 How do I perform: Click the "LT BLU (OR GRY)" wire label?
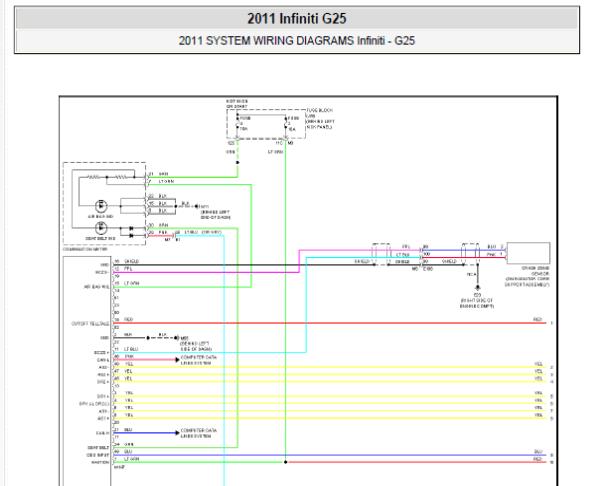coord(202,232)
